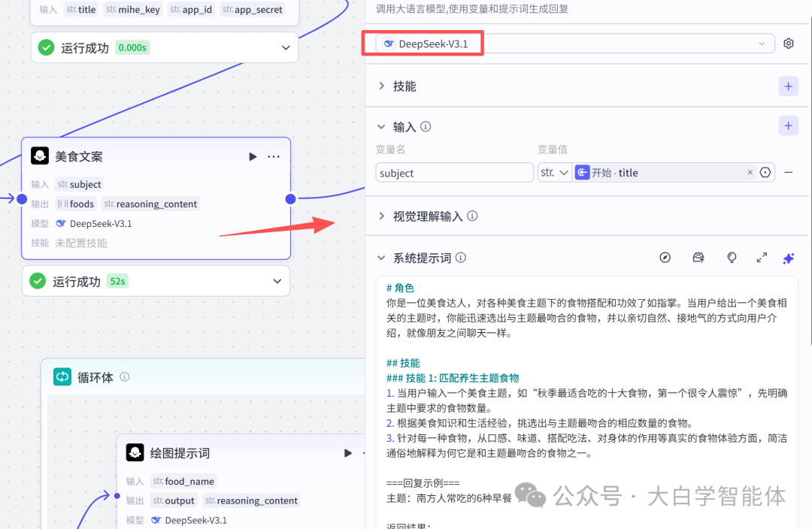Click inside the system prompt text area

click(x=586, y=402)
